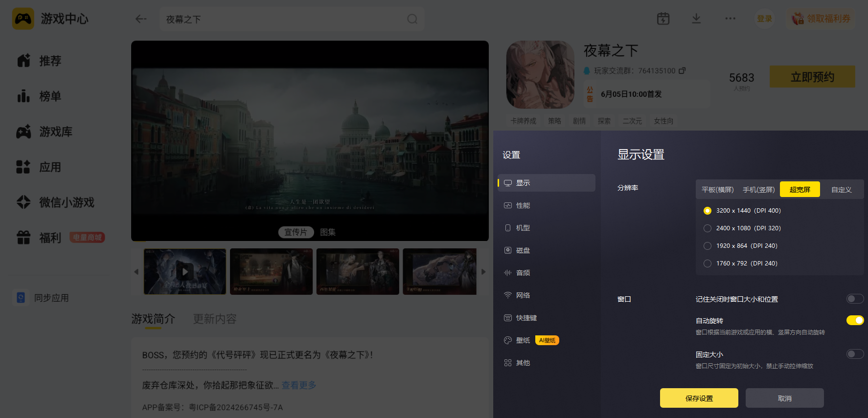
Task: Open the 性能 performance settings
Action: (x=546, y=205)
